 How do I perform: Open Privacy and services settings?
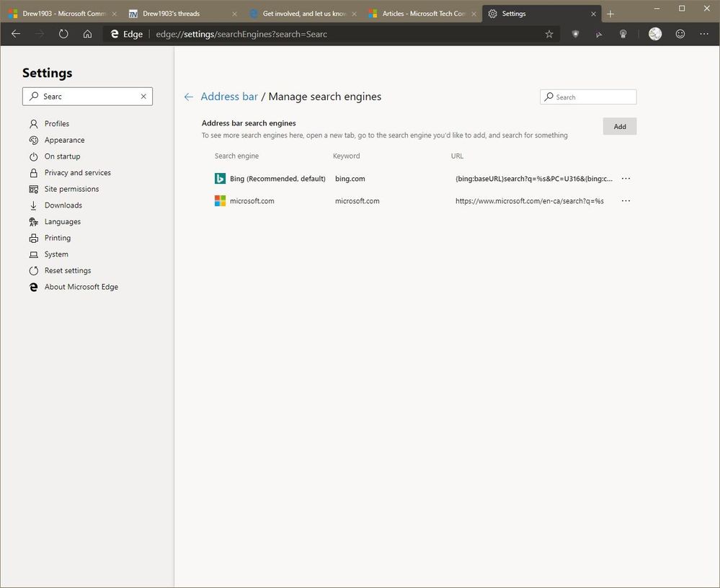click(78, 173)
